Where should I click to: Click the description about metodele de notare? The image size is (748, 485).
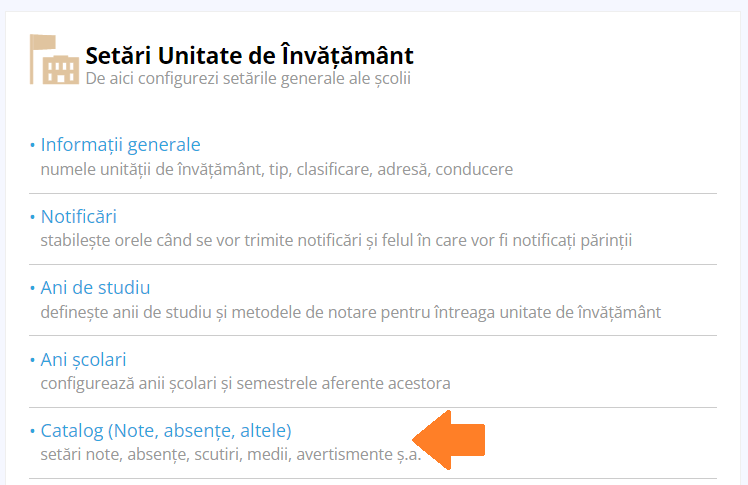351,312
